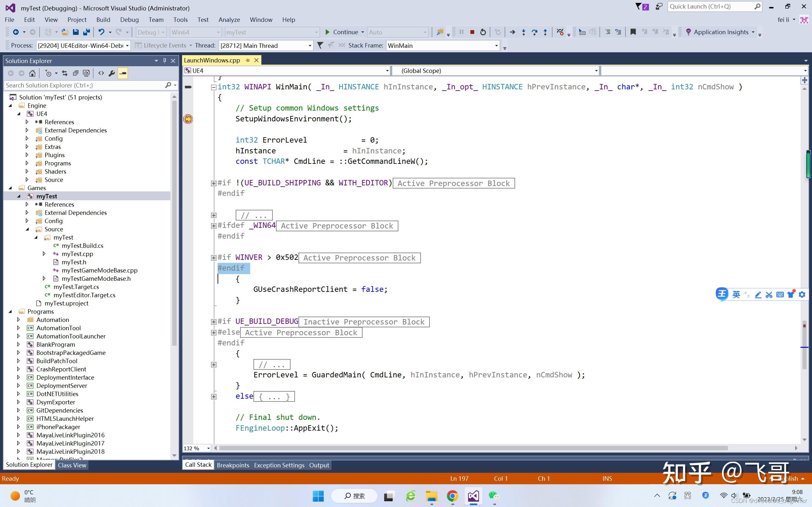Image resolution: width=812 pixels, height=507 pixels.
Task: Toggle Show Only Flagged Threads filter
Action: tap(320, 45)
